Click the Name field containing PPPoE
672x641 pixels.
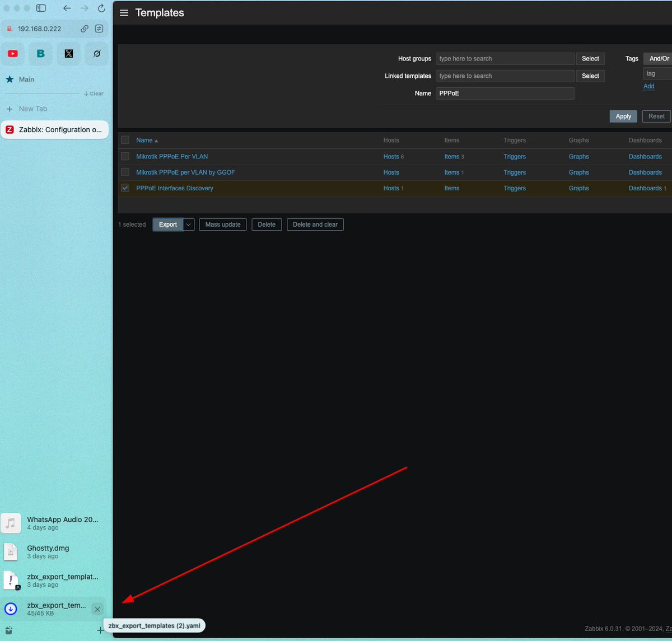505,93
